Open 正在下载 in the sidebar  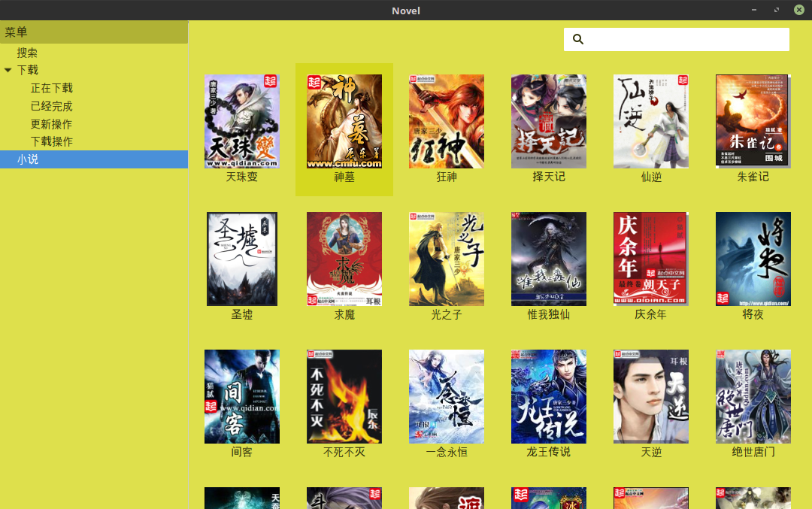click(x=51, y=88)
